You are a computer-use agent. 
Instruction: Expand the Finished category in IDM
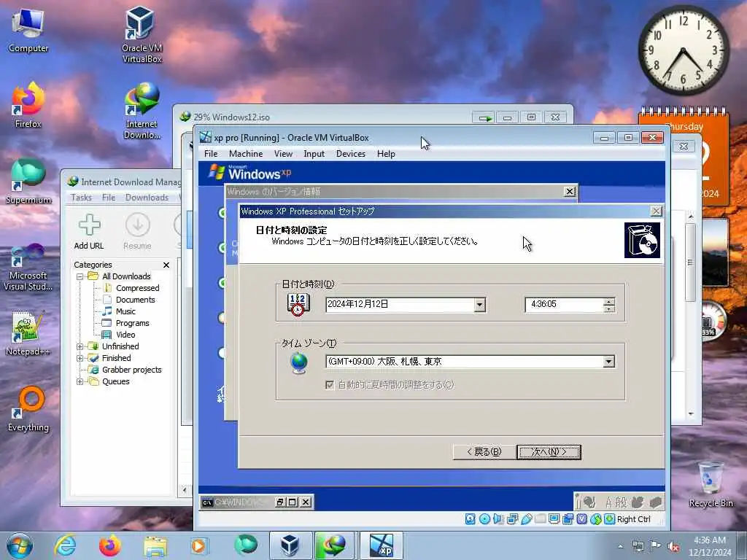coord(80,358)
